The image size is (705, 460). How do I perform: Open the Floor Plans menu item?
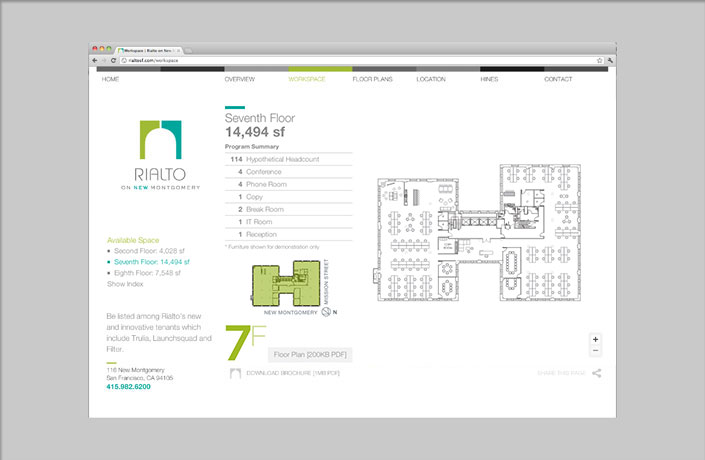pyautogui.click(x=372, y=78)
